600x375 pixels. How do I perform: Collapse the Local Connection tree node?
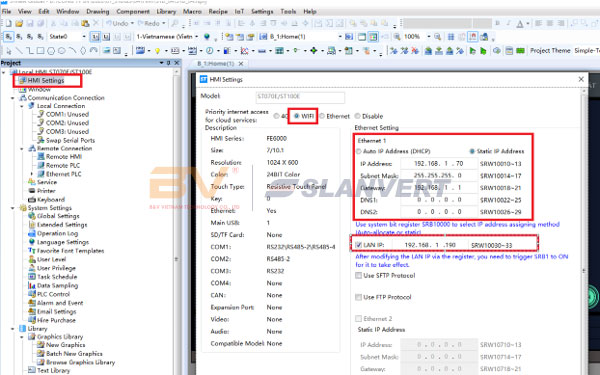click(22, 106)
